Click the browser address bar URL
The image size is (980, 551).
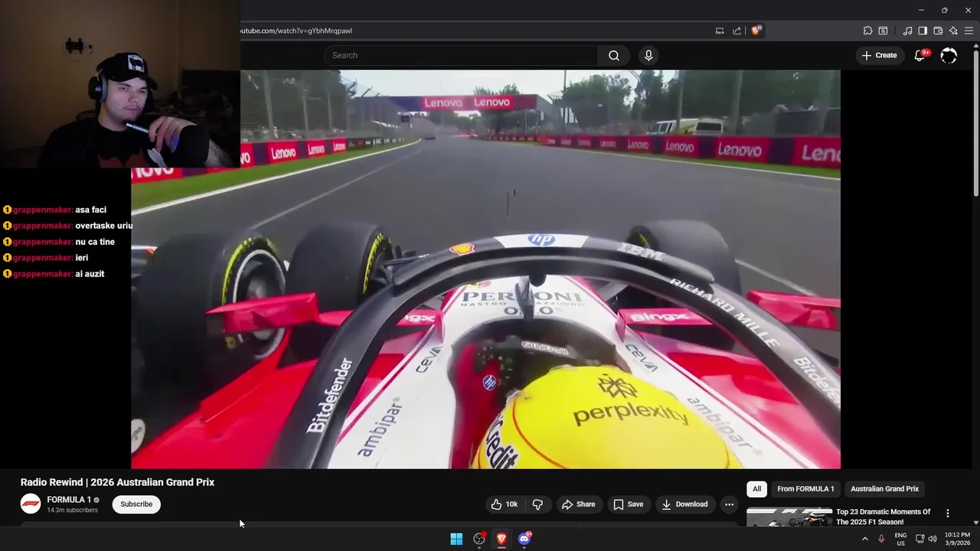[x=296, y=31]
